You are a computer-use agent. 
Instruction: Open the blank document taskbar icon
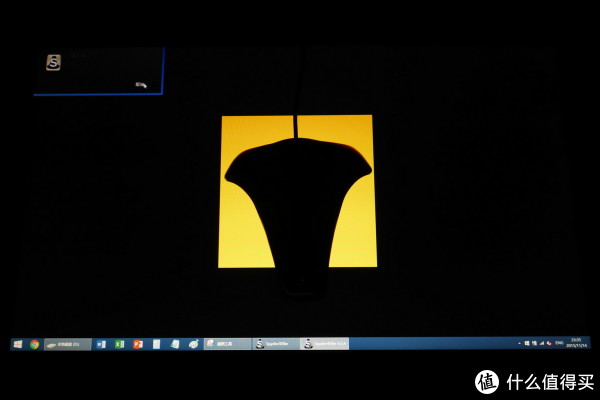(156, 344)
